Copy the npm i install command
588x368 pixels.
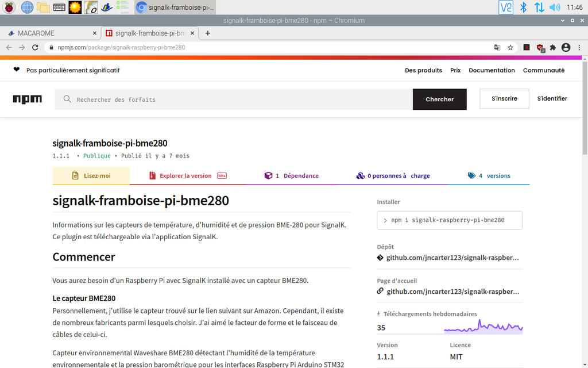pos(449,220)
